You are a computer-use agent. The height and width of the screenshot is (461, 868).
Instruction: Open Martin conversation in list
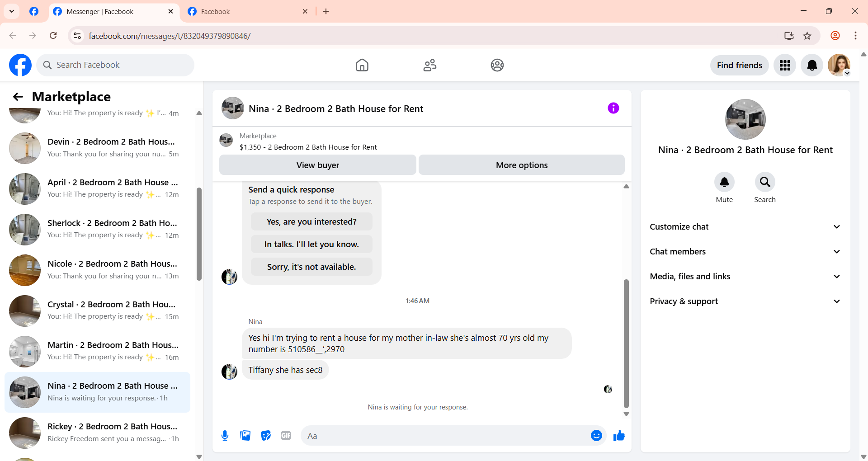click(97, 352)
